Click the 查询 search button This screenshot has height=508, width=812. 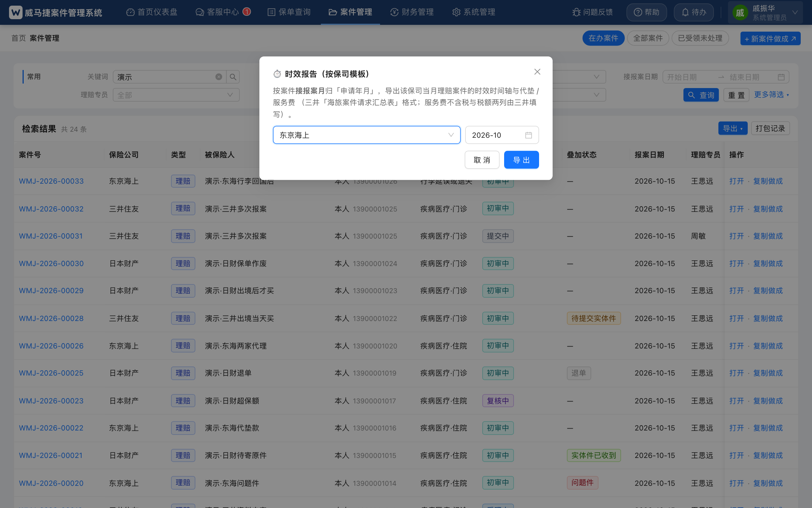(x=701, y=95)
